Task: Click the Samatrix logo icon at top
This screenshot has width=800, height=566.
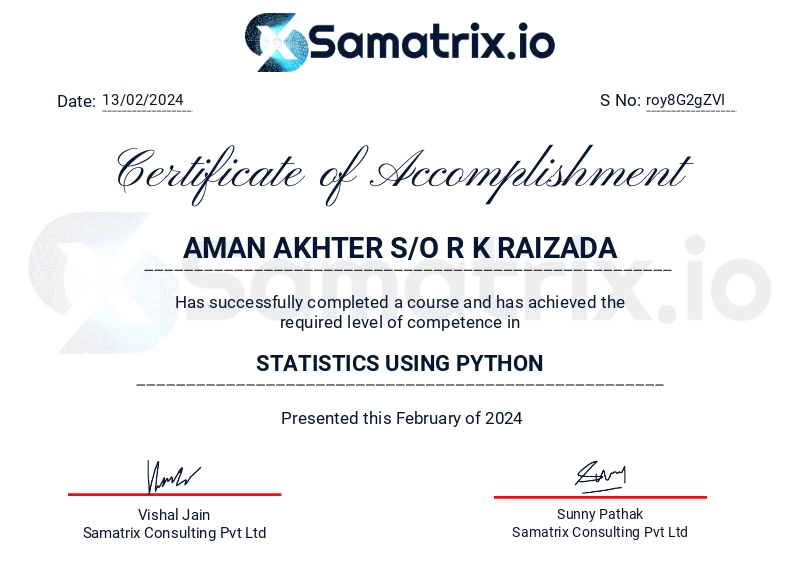Action: pos(275,42)
